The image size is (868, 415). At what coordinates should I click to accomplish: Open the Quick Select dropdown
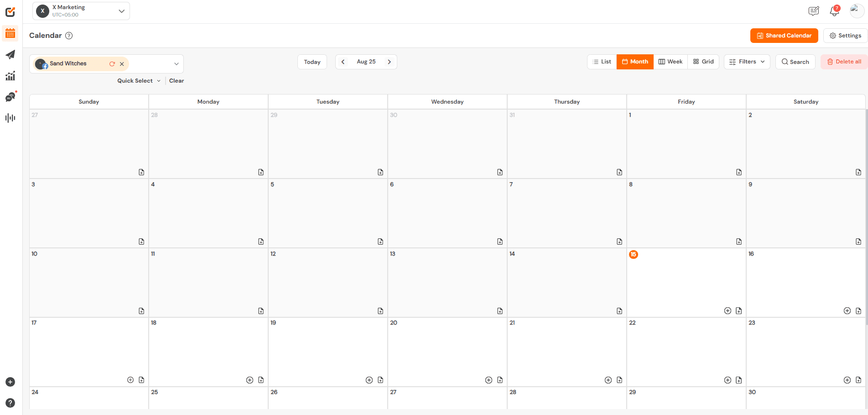coord(139,81)
